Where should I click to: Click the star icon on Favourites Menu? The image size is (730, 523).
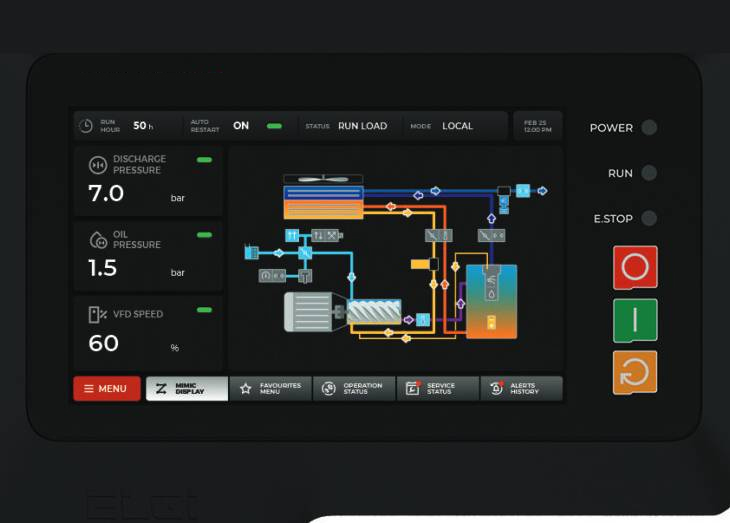point(246,388)
